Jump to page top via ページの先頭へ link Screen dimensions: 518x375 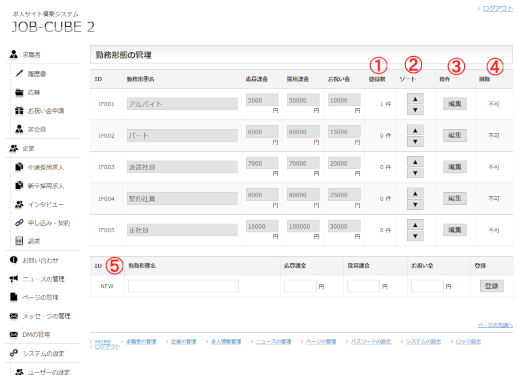tap(495, 325)
